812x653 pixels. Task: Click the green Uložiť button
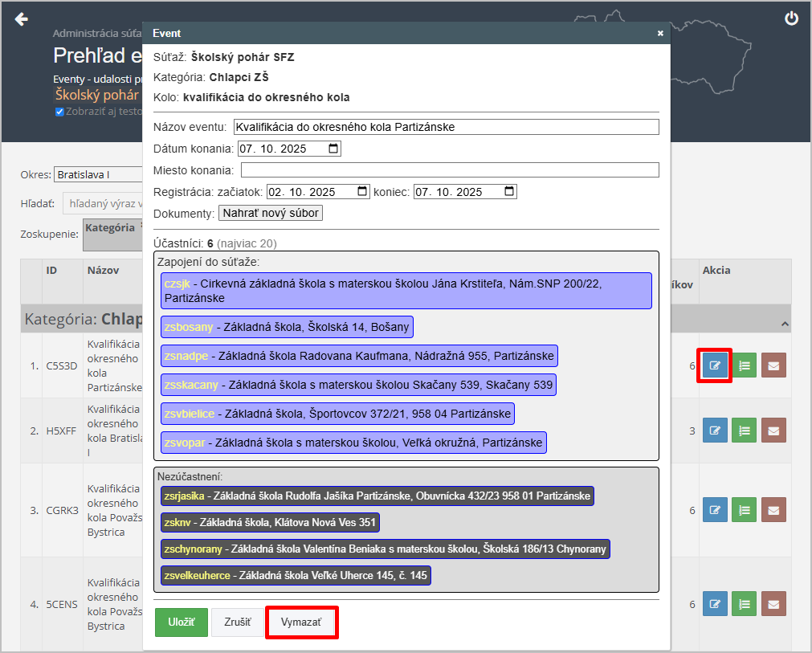[181, 622]
